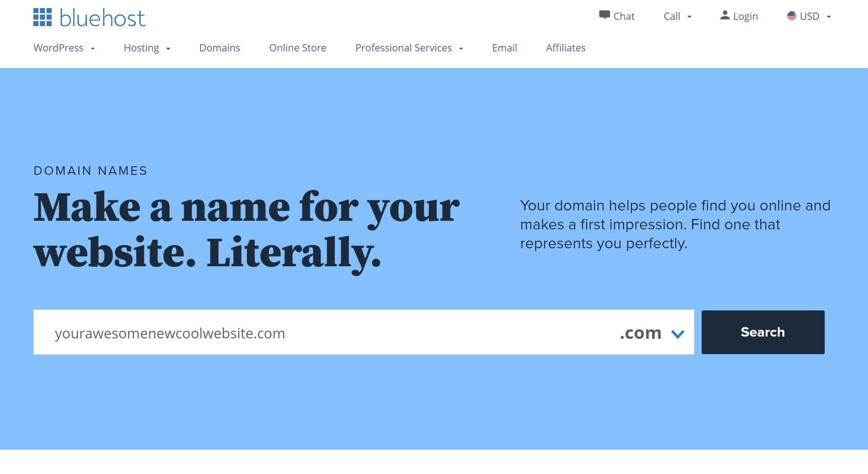Select the Domains menu item
Image resolution: width=868 pixels, height=474 pixels.
click(x=220, y=48)
